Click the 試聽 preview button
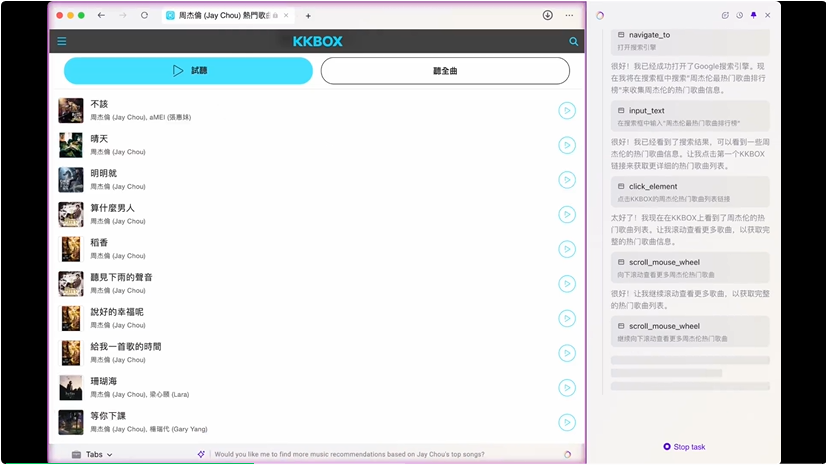 [x=188, y=71]
